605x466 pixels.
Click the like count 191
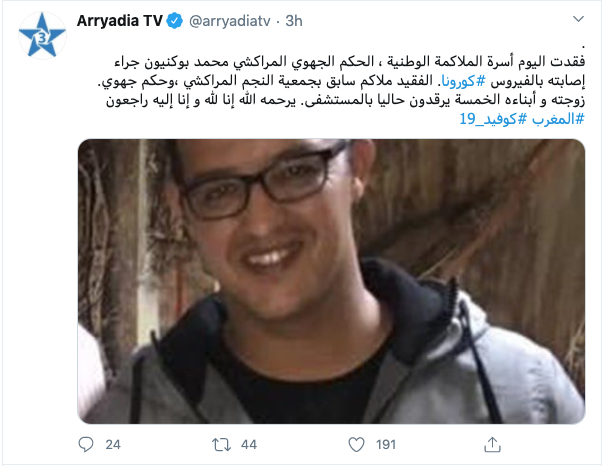(386, 444)
